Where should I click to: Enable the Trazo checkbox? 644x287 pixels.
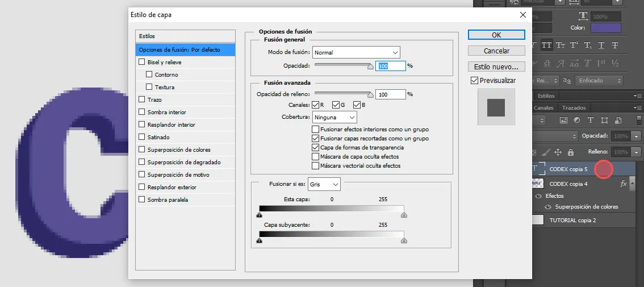click(x=142, y=99)
